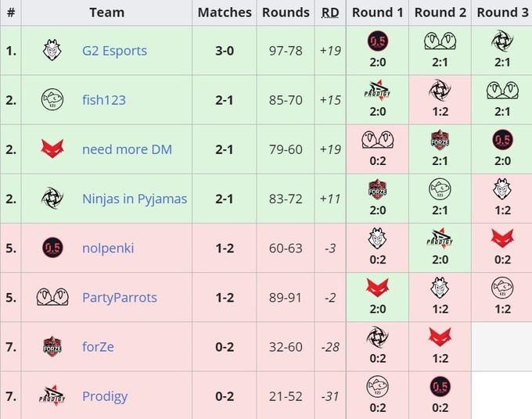This screenshot has height=419, width=532.
Task: Click the G2 Esports team logo
Action: [52, 51]
